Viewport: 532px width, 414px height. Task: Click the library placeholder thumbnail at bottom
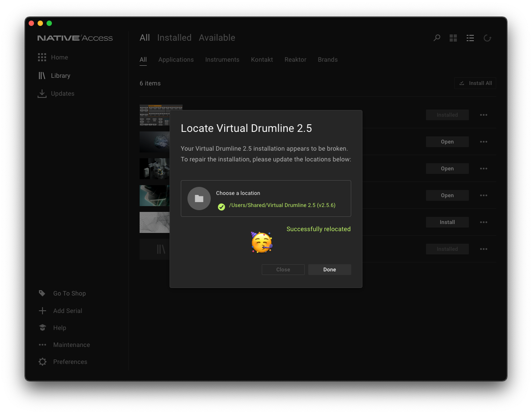(x=155, y=249)
